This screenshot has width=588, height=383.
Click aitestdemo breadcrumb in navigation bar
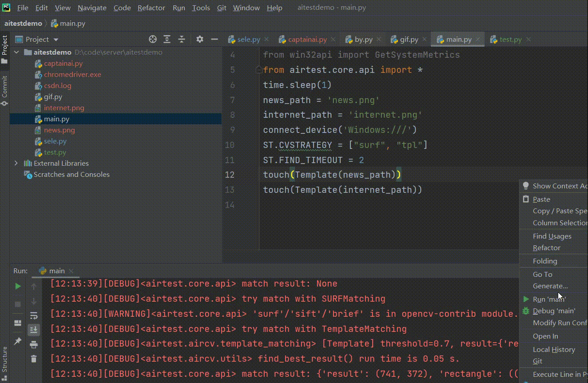coord(23,24)
